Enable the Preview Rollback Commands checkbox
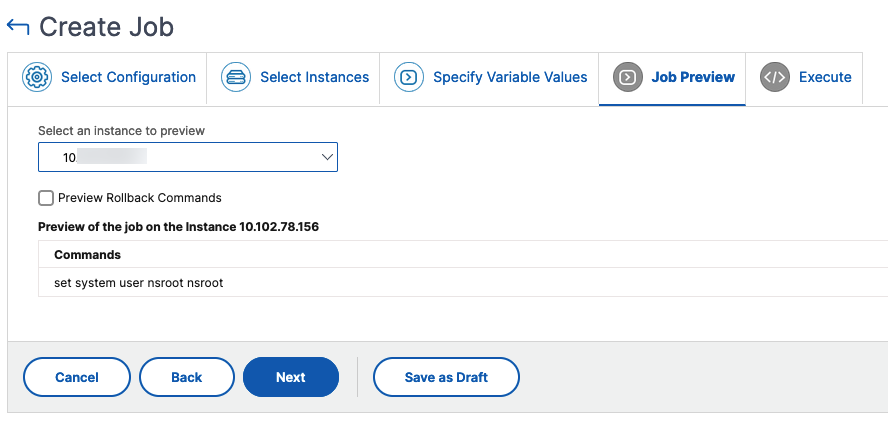Viewport: 888px width, 424px height. click(46, 198)
